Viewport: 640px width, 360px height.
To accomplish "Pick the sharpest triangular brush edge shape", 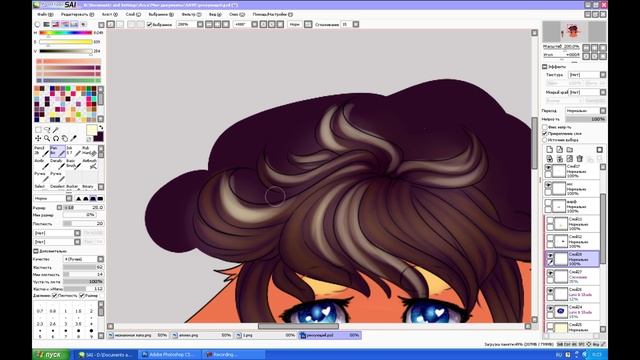I will click(x=78, y=198).
